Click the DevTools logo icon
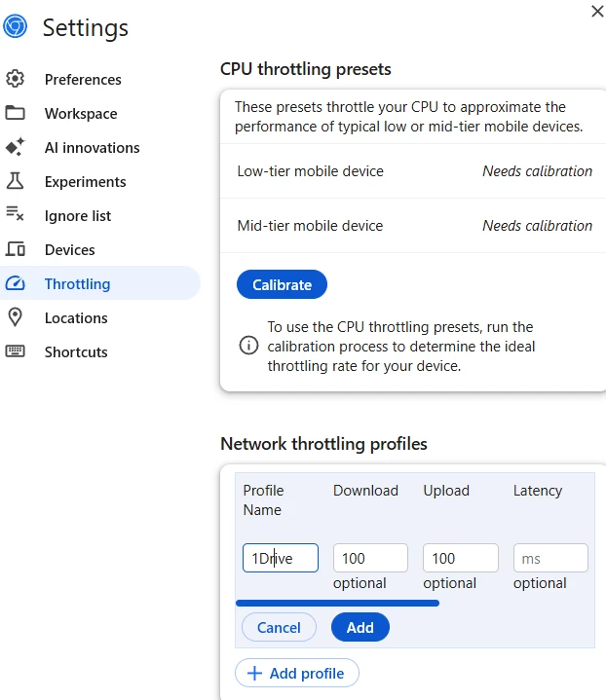Viewport: 606px width, 700px height. pyautogui.click(x=15, y=26)
